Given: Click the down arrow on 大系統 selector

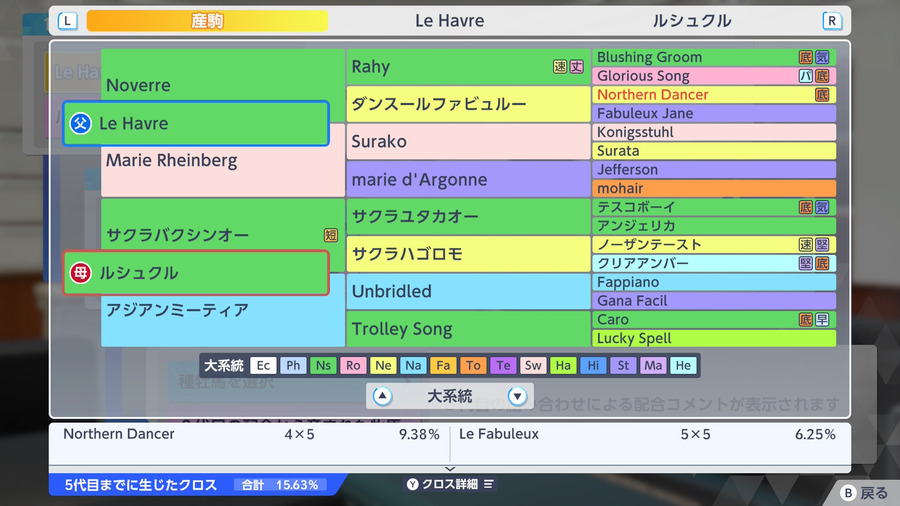Looking at the screenshot, I should coord(517,396).
